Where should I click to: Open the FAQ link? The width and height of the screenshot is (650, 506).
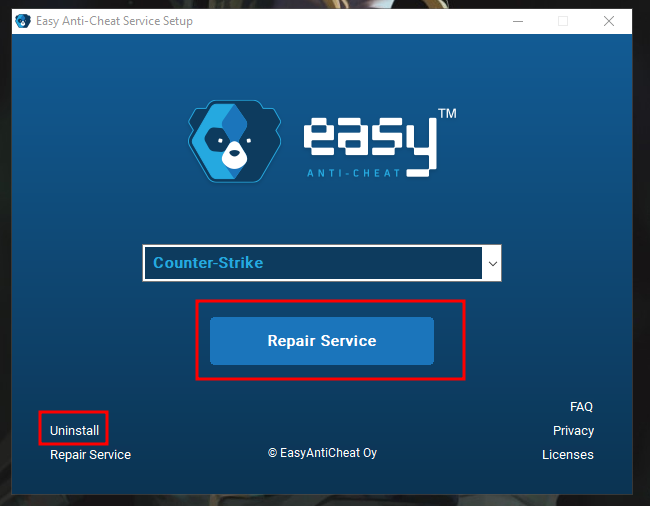tap(581, 407)
